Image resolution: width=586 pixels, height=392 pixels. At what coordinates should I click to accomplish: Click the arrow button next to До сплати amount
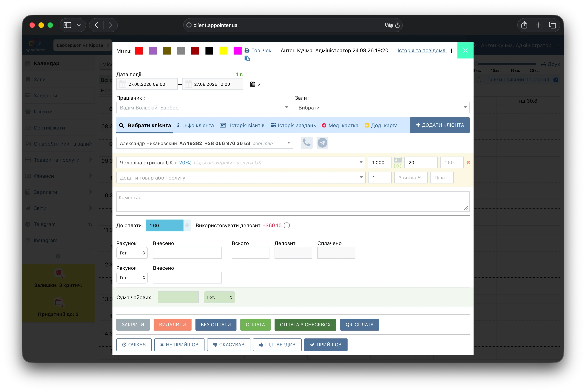coord(187,225)
